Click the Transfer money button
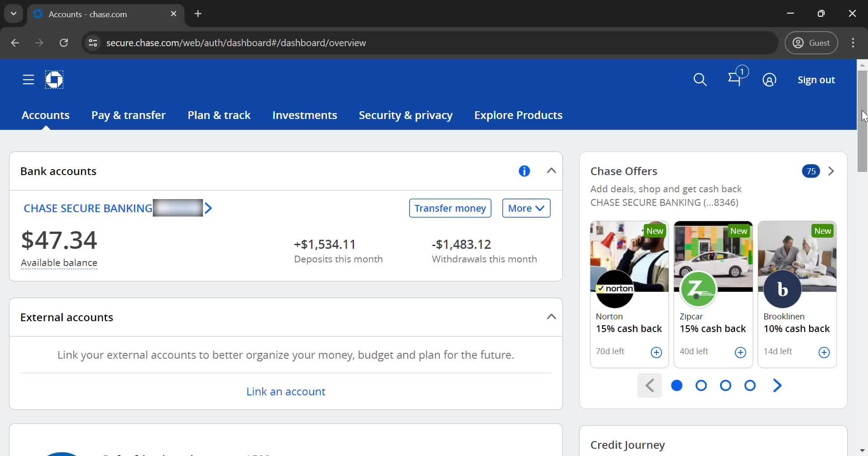 point(450,208)
